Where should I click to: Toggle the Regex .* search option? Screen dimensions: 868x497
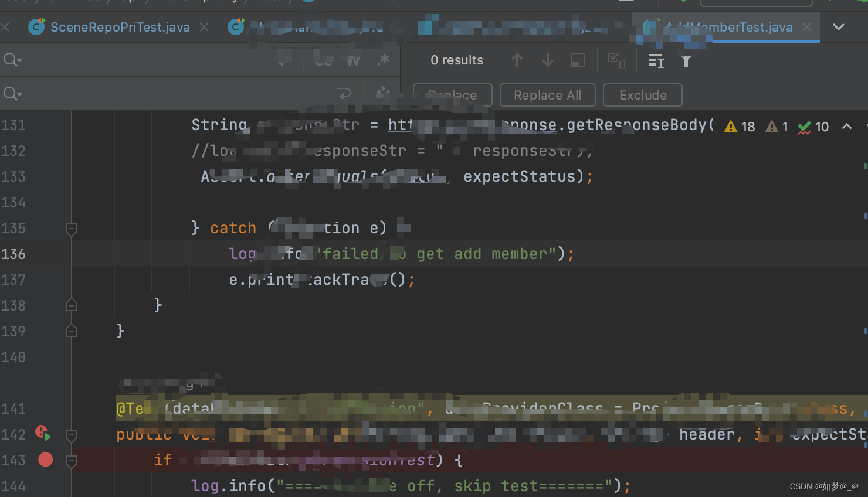pyautogui.click(x=384, y=60)
